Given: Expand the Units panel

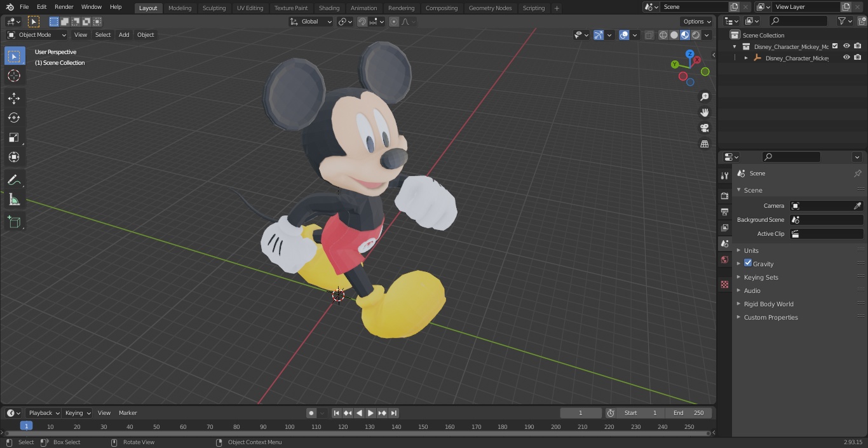Looking at the screenshot, I should coord(751,250).
